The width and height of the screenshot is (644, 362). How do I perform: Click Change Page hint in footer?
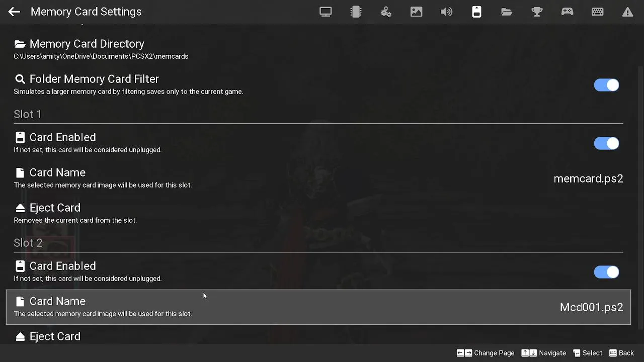coord(486,353)
